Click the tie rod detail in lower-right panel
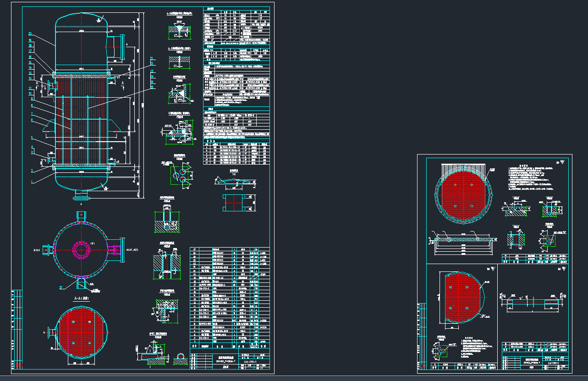 coord(534,303)
